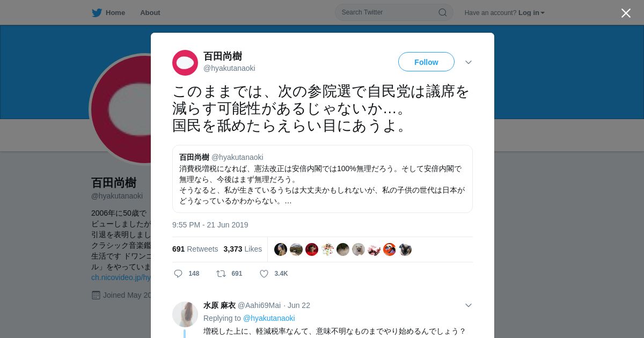Expand the tweet options chevron beside Follow
644x338 pixels.
[x=469, y=62]
